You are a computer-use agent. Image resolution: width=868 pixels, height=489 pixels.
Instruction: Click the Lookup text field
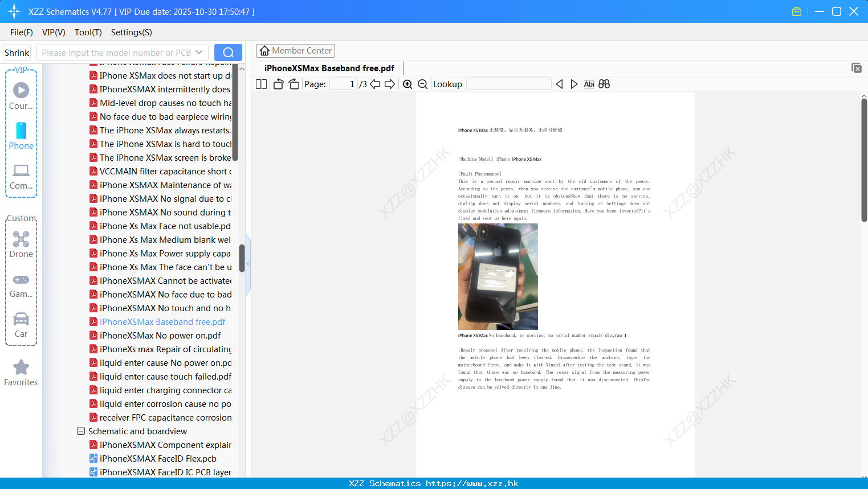pyautogui.click(x=509, y=84)
